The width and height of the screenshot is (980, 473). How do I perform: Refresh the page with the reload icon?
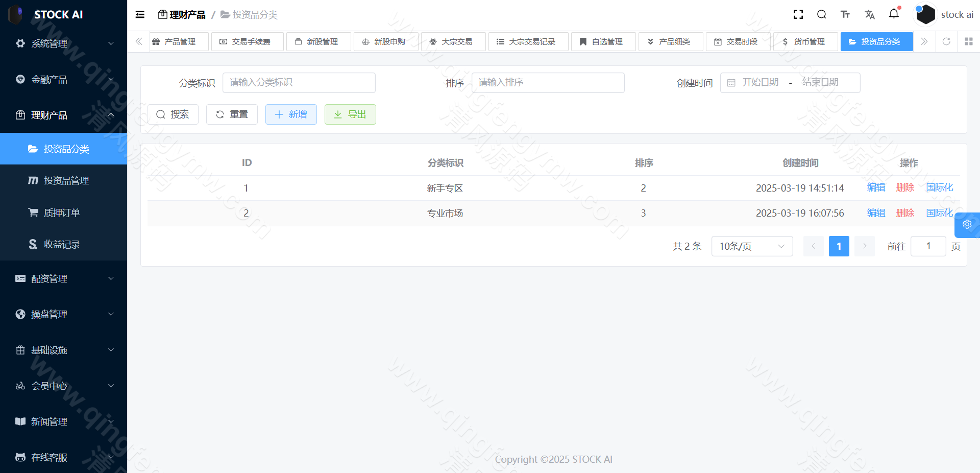[x=947, y=41]
